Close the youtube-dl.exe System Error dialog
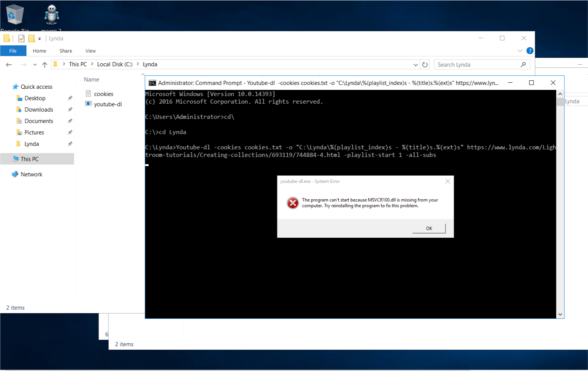Screen dimensions: 588x371 [x=448, y=181]
